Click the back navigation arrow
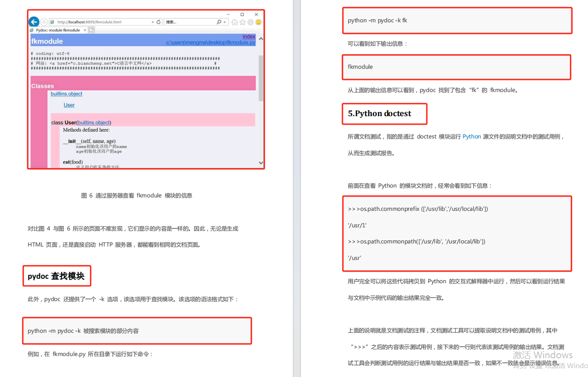The width and height of the screenshot is (588, 377). coord(34,21)
